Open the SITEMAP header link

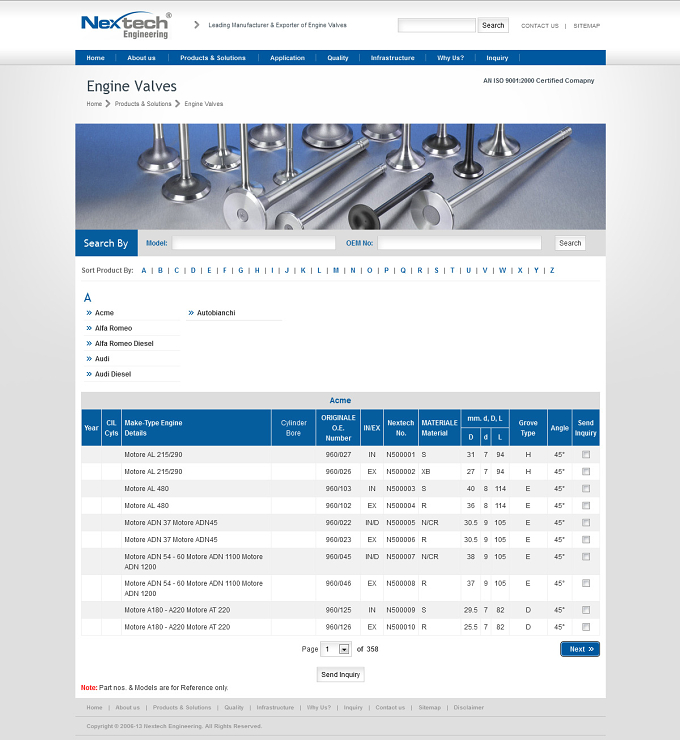pyautogui.click(x=587, y=26)
